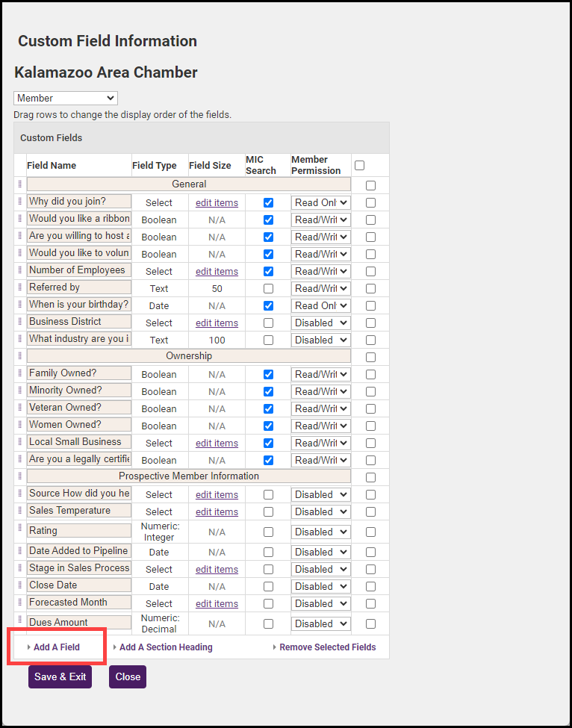The image size is (572, 728).
Task: Open Member Permission dropdown for Business District
Action: coord(320,323)
